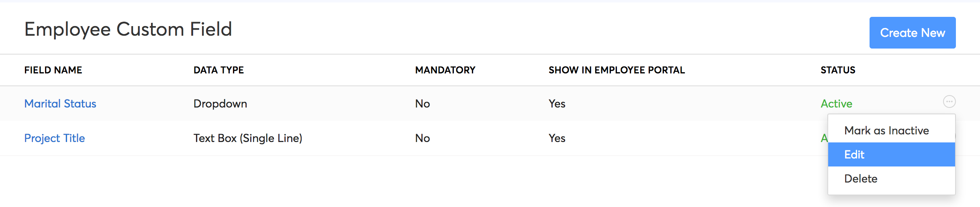Screen dimensions: 980x207
Task: Open the more options icon for Marital Status
Action: click(x=949, y=102)
